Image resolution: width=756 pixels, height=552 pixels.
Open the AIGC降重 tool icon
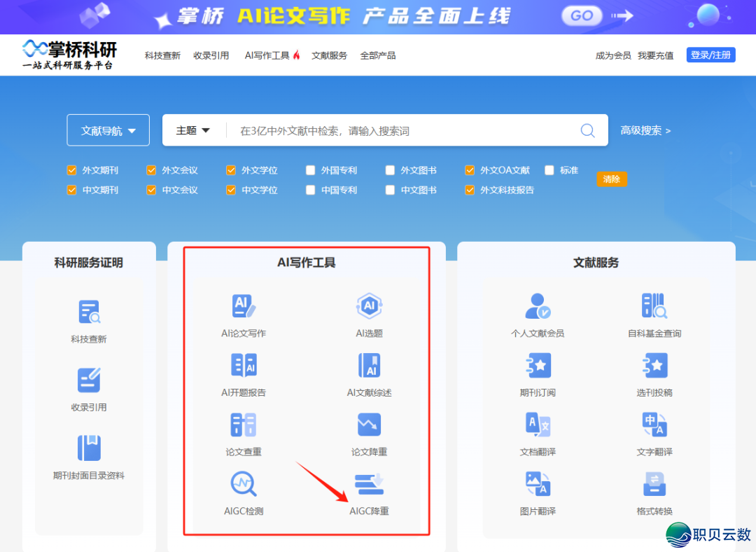click(x=369, y=484)
